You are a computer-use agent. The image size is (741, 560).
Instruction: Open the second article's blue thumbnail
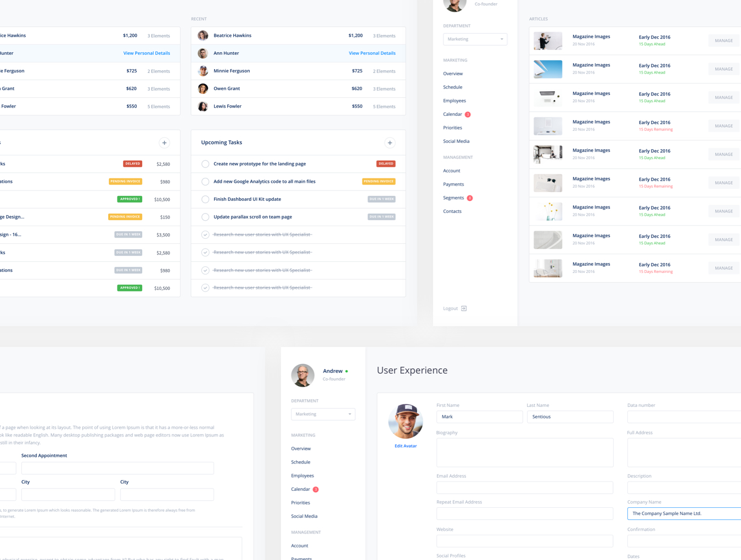(548, 69)
